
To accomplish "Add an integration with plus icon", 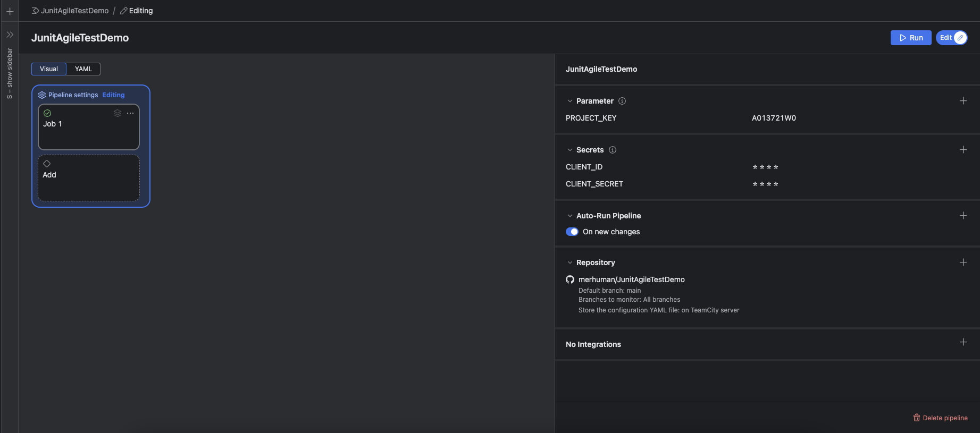I will point(963,342).
